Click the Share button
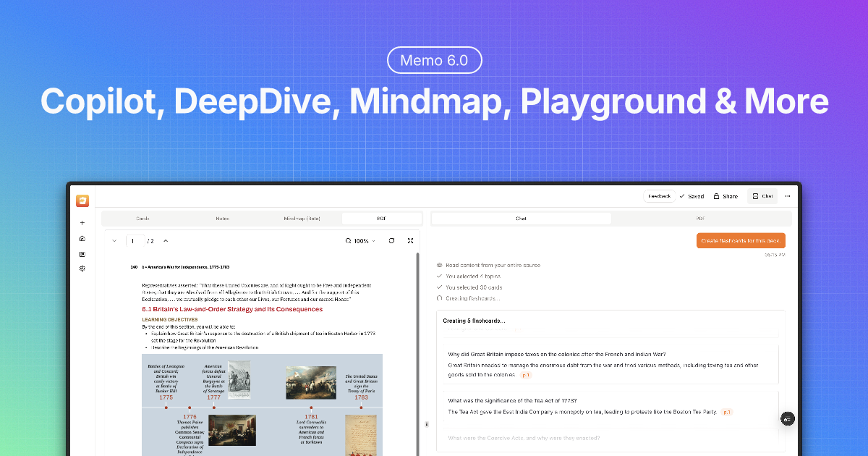The height and width of the screenshot is (456, 868). tap(725, 196)
